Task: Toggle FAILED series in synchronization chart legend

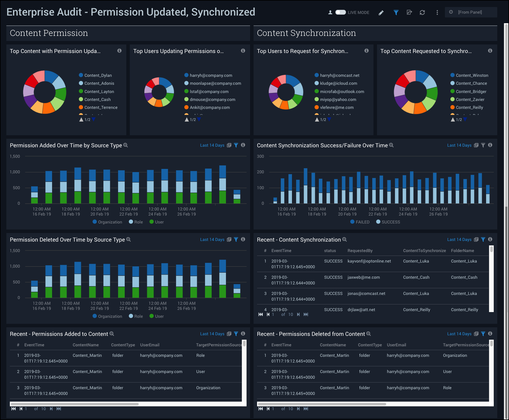Action: [x=360, y=222]
